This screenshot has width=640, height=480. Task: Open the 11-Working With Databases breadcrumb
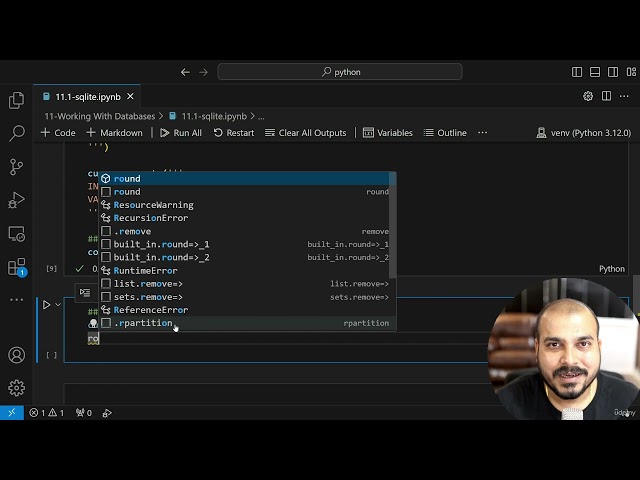tap(100, 116)
